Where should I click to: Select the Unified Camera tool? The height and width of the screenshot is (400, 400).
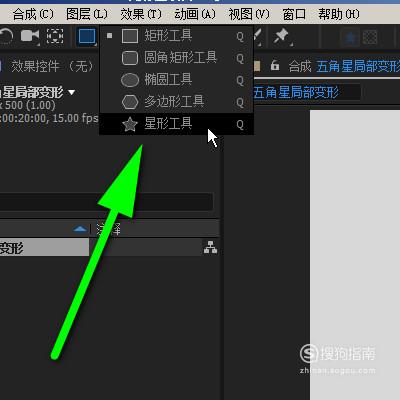point(30,36)
